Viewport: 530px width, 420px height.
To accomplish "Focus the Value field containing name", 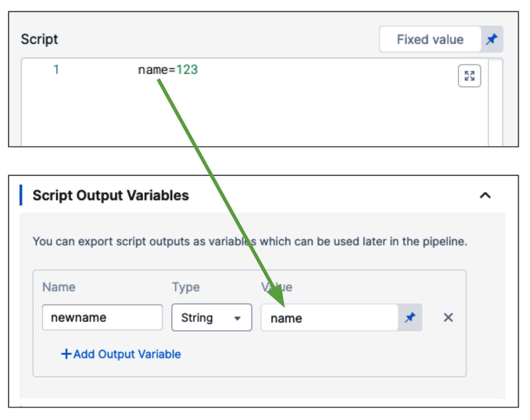I will [329, 317].
